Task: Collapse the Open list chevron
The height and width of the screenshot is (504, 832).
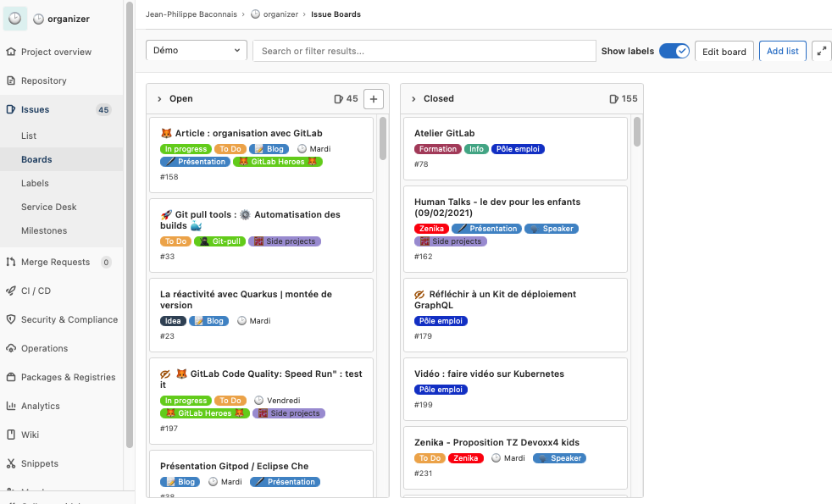Action: [158, 99]
